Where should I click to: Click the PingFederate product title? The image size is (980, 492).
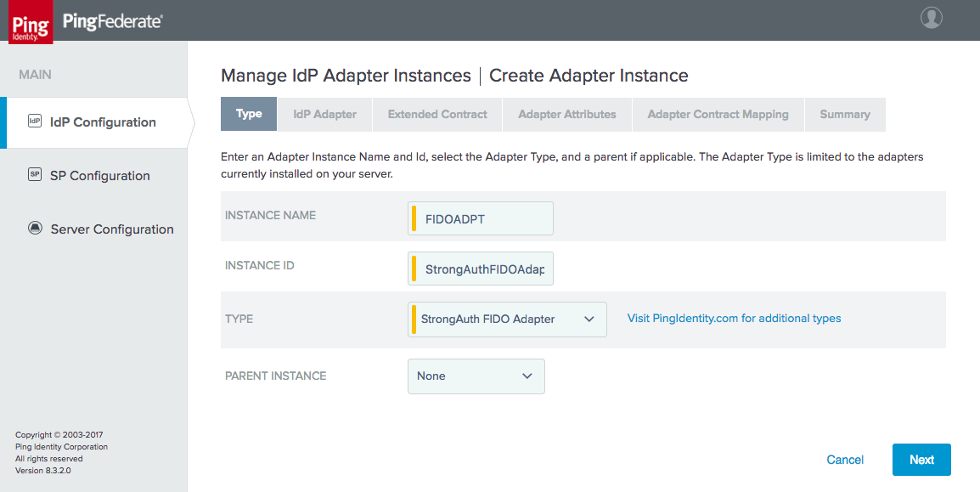pos(112,21)
